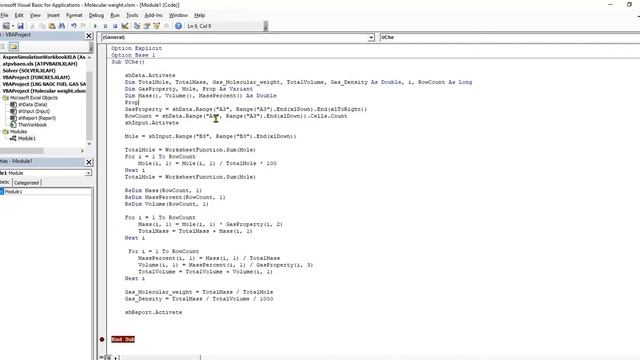Screen dimensions: 640x360
Task: Click the Project panel horizontal scrollbar right arrow
Action: coord(82,151)
